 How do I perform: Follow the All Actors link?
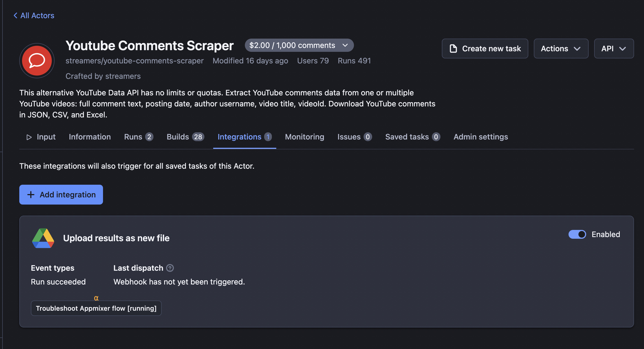pyautogui.click(x=37, y=15)
